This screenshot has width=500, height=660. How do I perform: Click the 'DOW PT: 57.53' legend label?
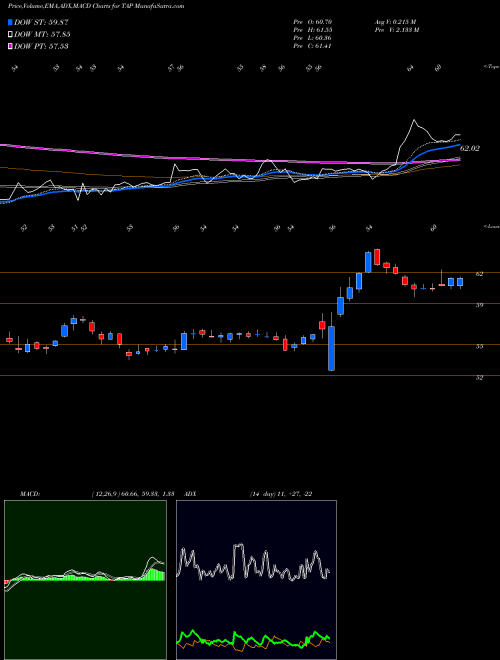(41, 46)
